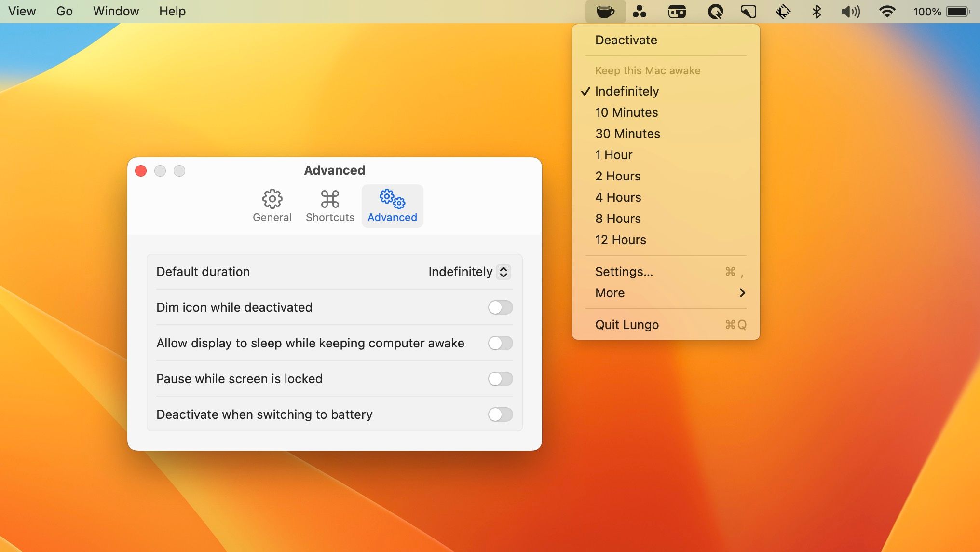Viewport: 980px width, 552px height.
Task: Enable Deactivate when switching to battery
Action: (500, 414)
